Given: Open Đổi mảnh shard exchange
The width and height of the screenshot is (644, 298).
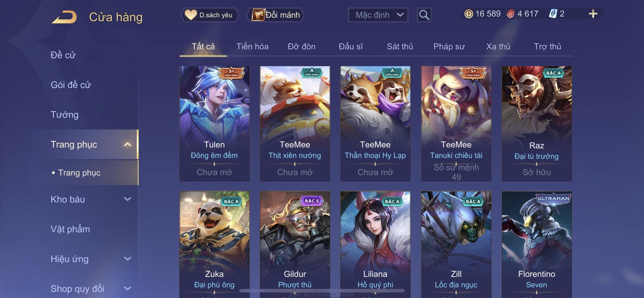Looking at the screenshot, I should [x=276, y=15].
